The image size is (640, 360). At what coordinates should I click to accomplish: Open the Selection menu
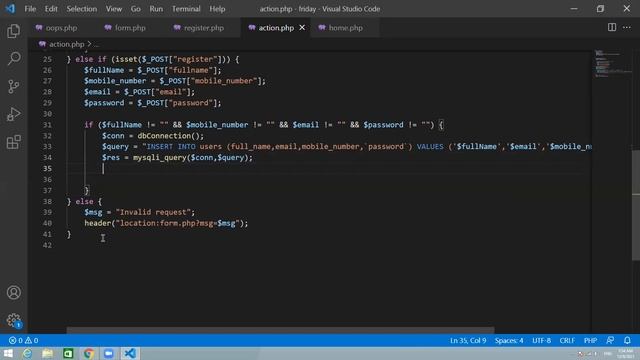tap(82, 9)
